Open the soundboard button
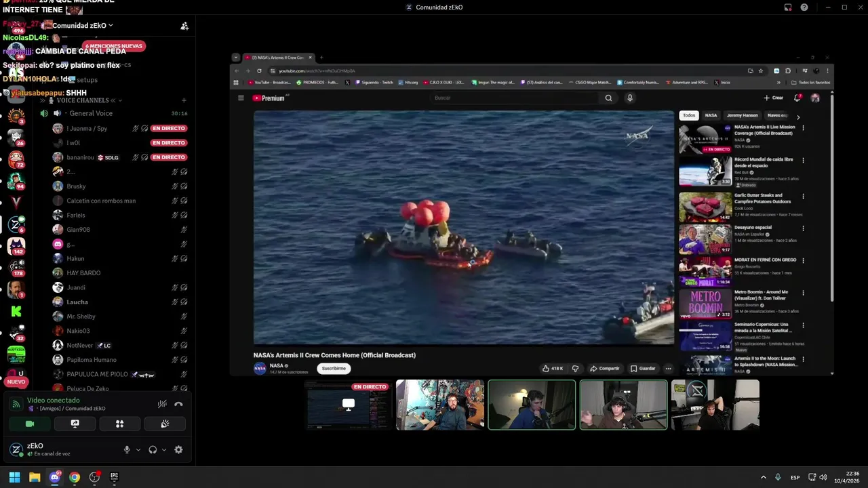The height and width of the screenshot is (488, 868). pos(164,424)
